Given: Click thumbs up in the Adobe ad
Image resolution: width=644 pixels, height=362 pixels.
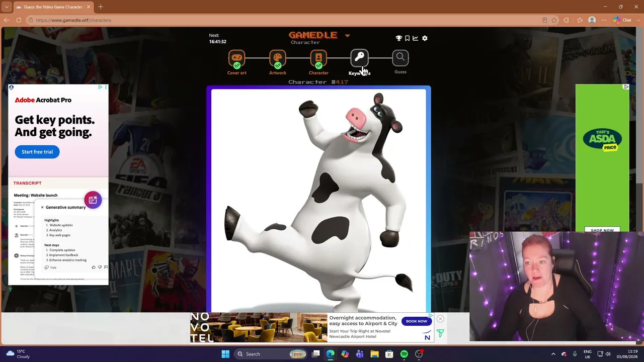Looking at the screenshot, I should [x=94, y=267].
